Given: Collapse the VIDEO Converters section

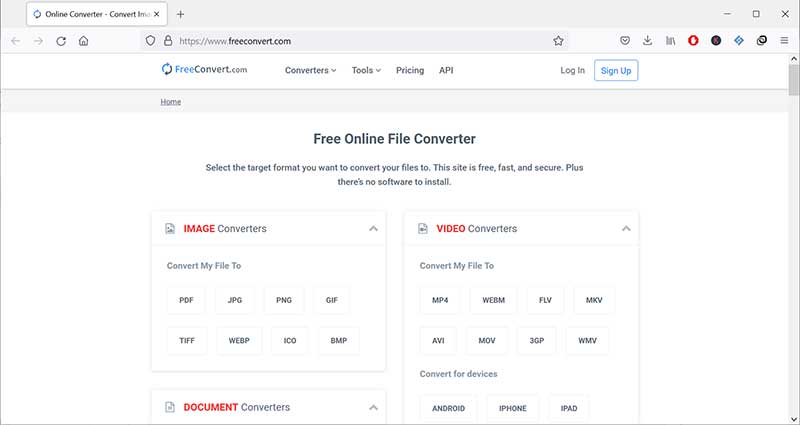Looking at the screenshot, I should point(626,229).
